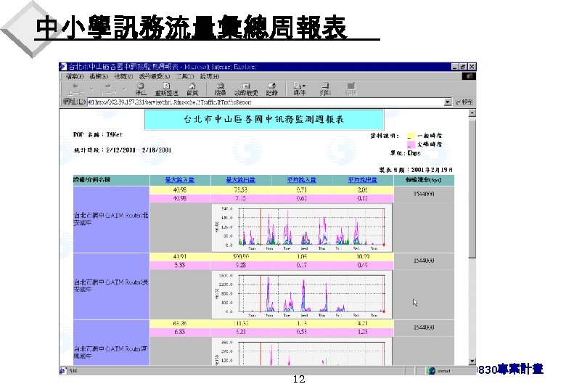Click max outflow value 75.53

(x=241, y=190)
